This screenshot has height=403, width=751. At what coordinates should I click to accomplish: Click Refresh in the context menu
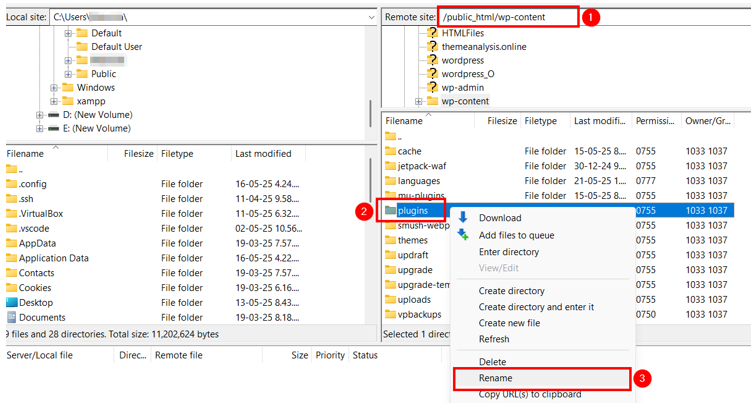pos(494,339)
